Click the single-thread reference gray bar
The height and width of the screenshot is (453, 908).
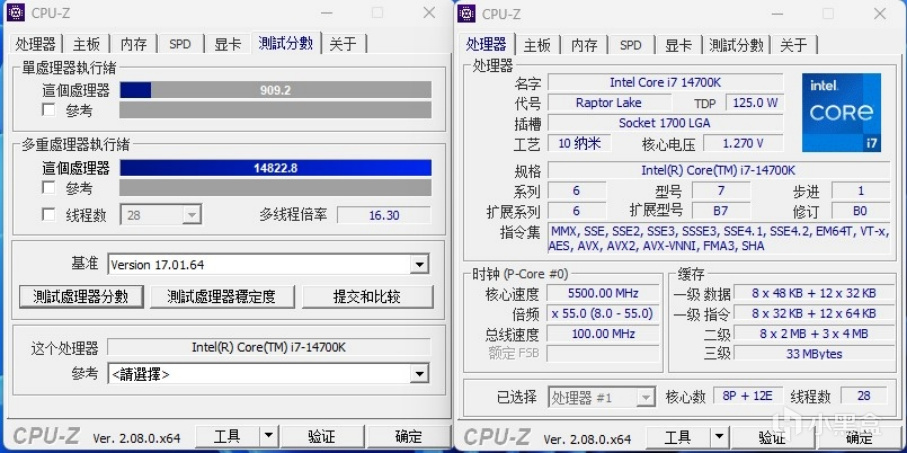click(x=276, y=110)
